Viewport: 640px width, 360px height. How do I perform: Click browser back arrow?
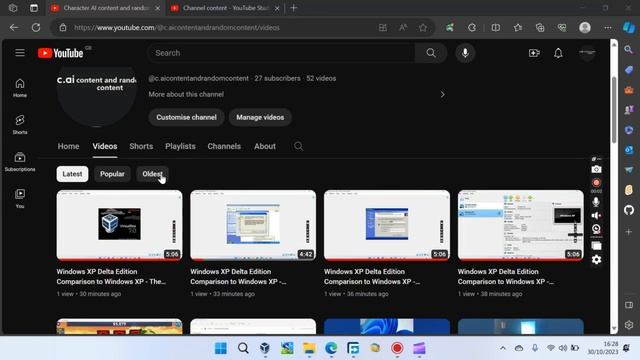(14, 27)
